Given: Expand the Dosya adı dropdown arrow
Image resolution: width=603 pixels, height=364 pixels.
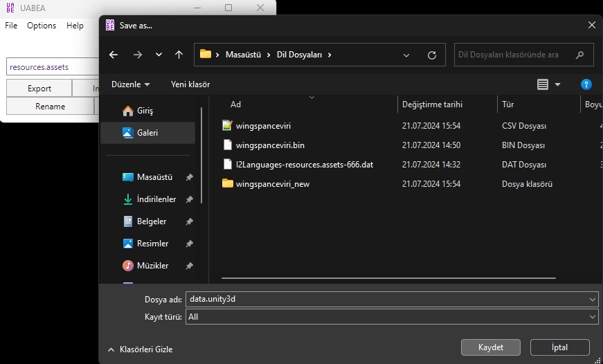Looking at the screenshot, I should 592,299.
